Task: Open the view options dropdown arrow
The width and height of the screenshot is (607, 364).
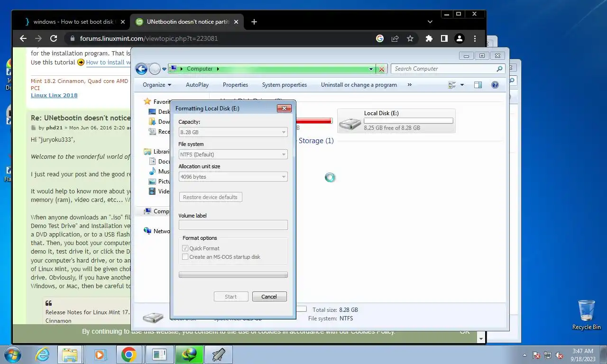Action: pyautogui.click(x=462, y=85)
